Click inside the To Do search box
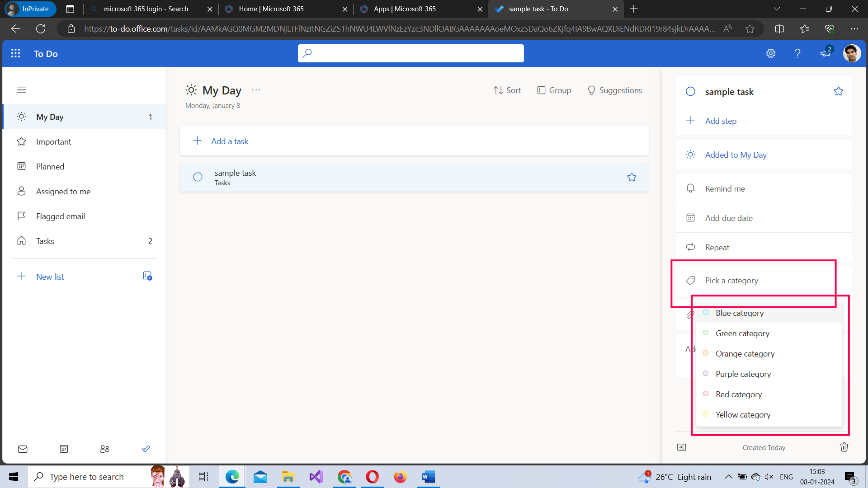 coord(410,53)
